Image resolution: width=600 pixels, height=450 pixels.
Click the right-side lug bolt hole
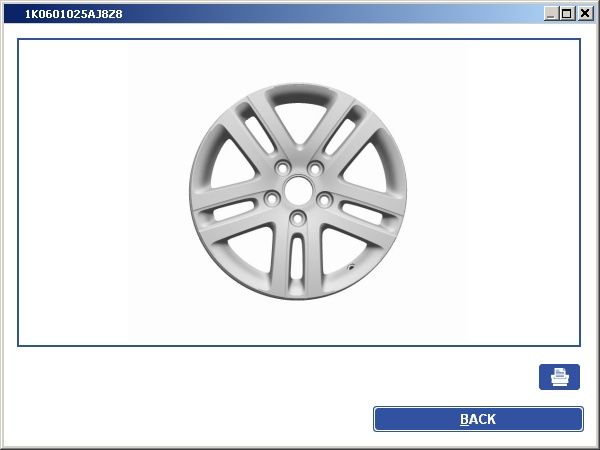pyautogui.click(x=324, y=200)
